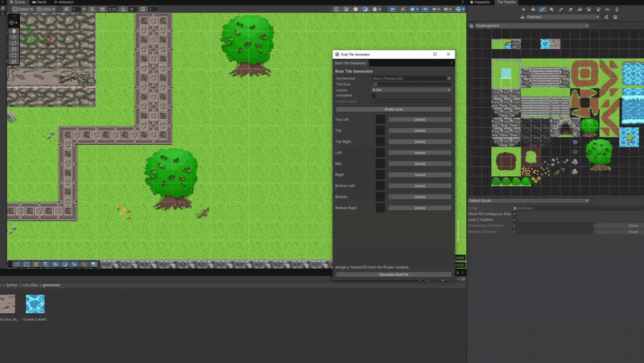
Task: Select the Rotate tool in Scene toolbar
Action: click(14, 43)
